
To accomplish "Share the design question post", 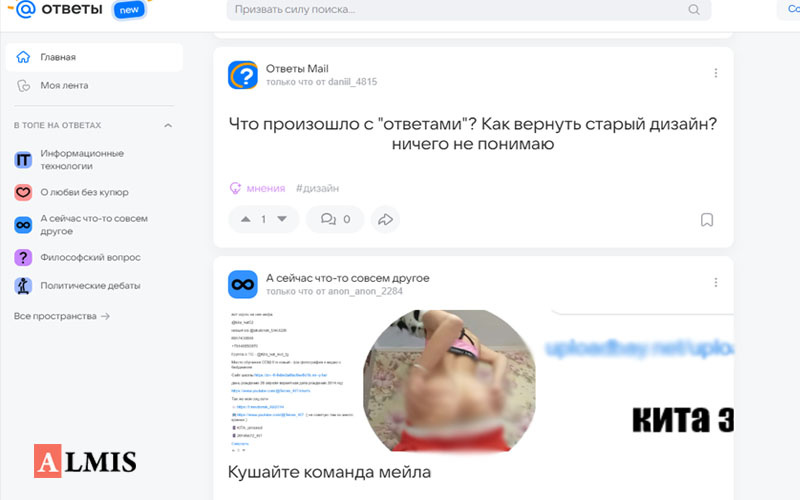I will [x=385, y=219].
